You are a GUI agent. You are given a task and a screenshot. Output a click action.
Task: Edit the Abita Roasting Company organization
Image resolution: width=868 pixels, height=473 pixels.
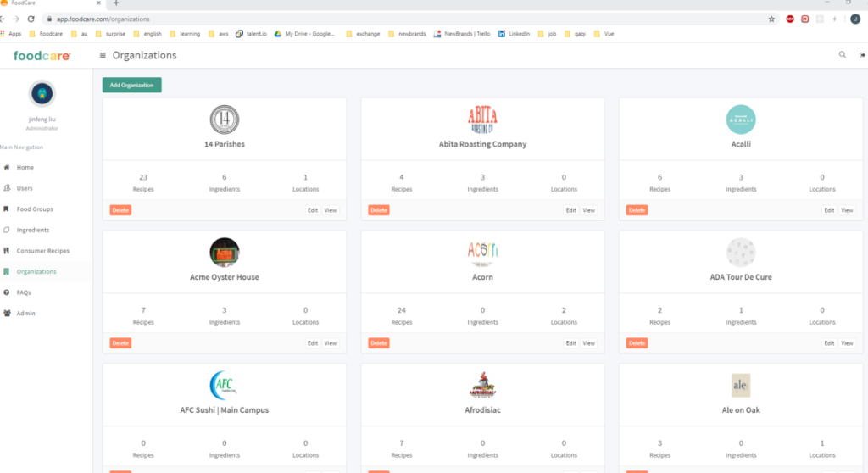pyautogui.click(x=570, y=210)
